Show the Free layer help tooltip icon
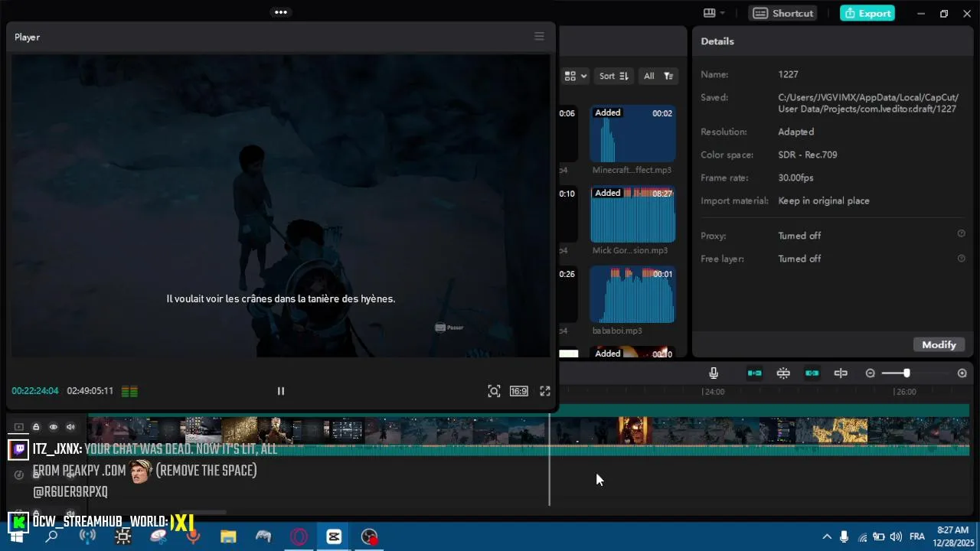 [x=962, y=258]
